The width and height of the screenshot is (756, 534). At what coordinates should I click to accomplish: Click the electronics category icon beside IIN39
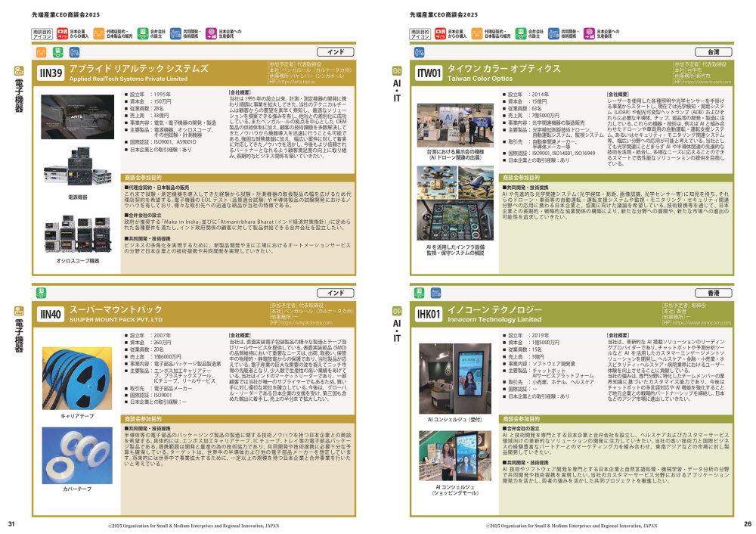coord(18,72)
